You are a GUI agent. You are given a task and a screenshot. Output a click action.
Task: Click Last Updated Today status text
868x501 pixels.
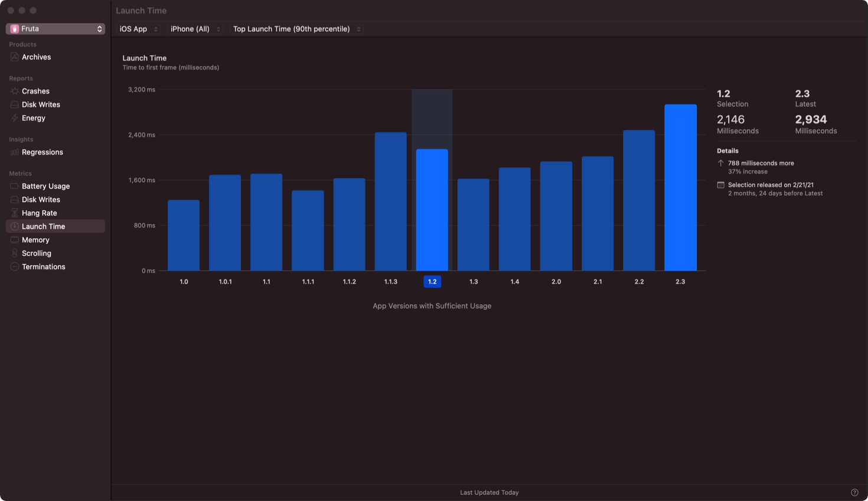point(490,493)
